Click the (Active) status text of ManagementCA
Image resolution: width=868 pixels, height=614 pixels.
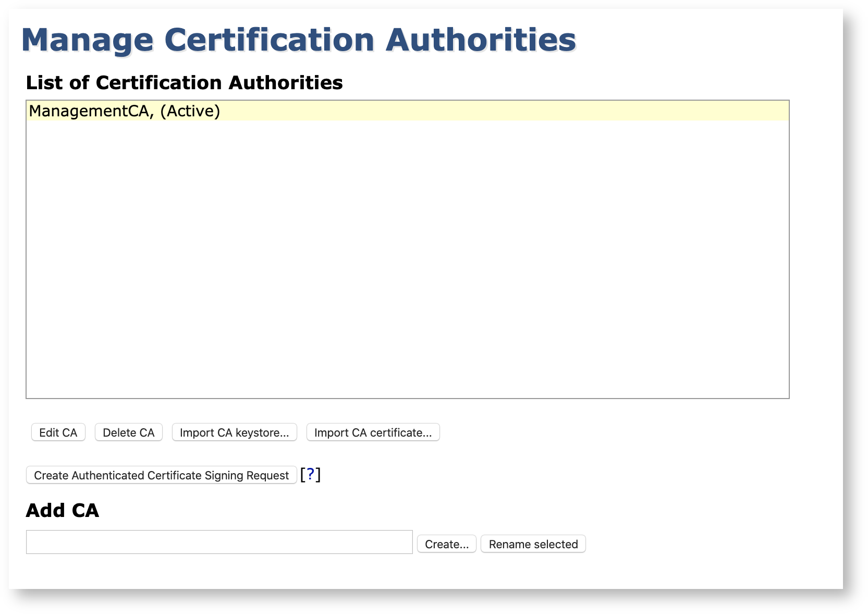coord(190,111)
